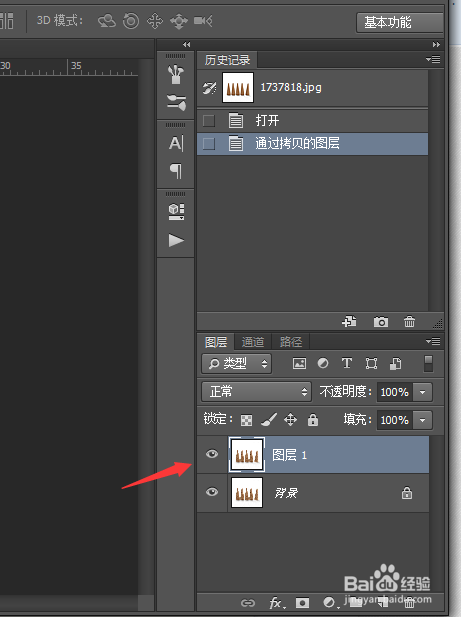This screenshot has width=461, height=617.
Task: Toggle lock all padlock
Action: 313,419
